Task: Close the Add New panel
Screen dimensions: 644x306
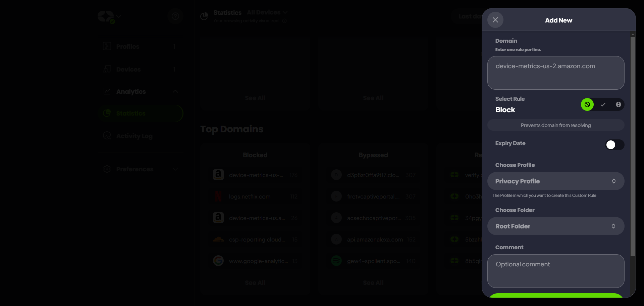Action: [x=495, y=20]
